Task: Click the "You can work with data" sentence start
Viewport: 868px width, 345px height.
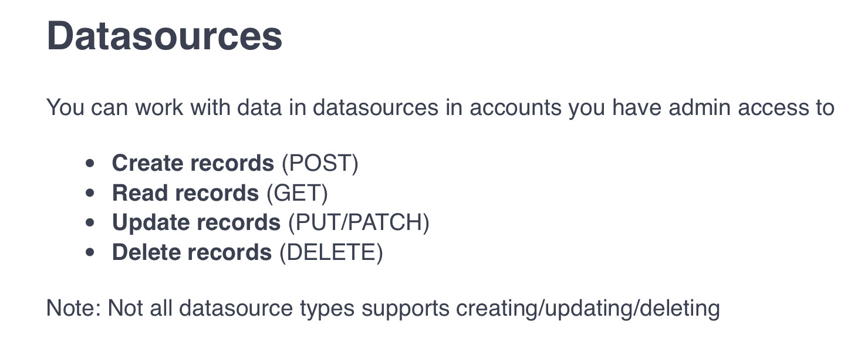Action: coord(117,108)
